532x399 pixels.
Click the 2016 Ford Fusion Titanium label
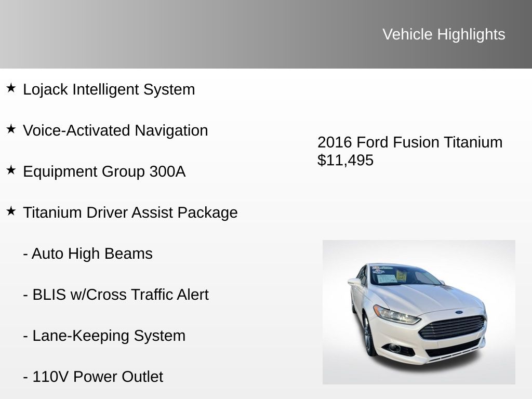[x=410, y=142]
